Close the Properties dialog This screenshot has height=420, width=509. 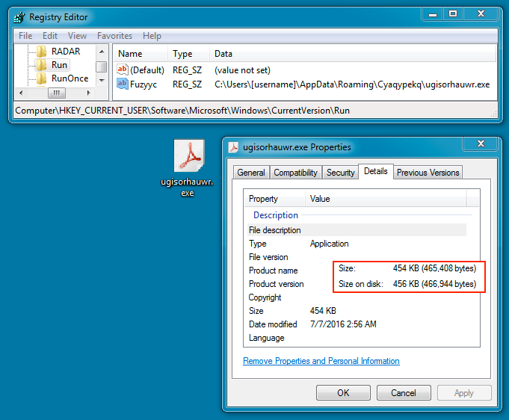[481, 143]
